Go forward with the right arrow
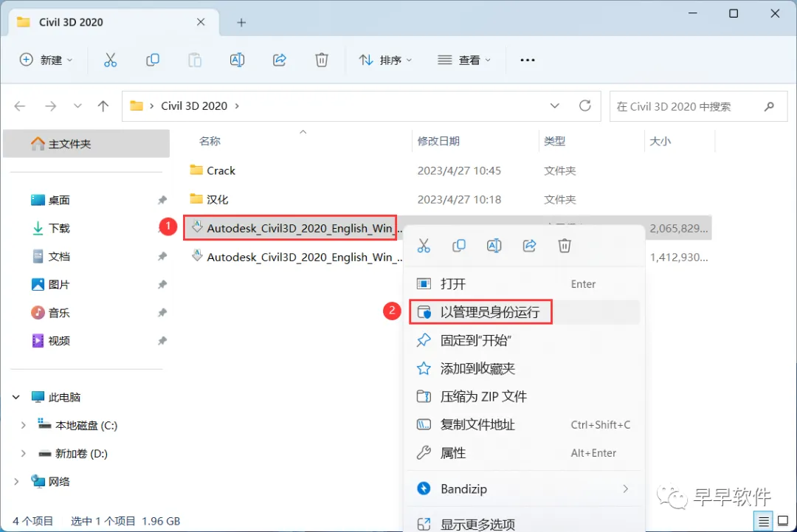 [50, 106]
